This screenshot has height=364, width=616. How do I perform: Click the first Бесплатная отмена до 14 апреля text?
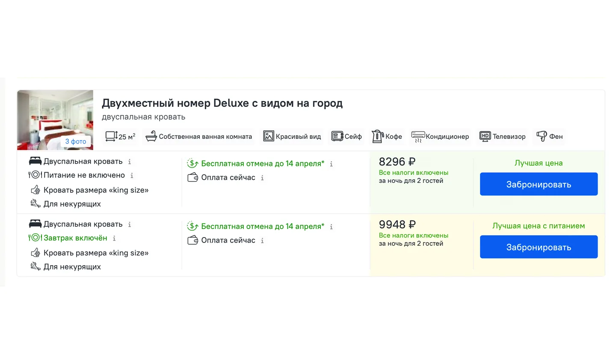point(263,164)
